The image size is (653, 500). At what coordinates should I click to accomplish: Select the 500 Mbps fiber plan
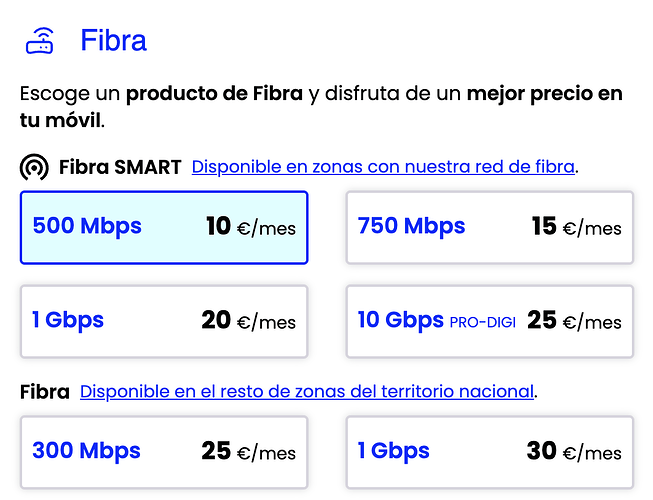point(164,227)
